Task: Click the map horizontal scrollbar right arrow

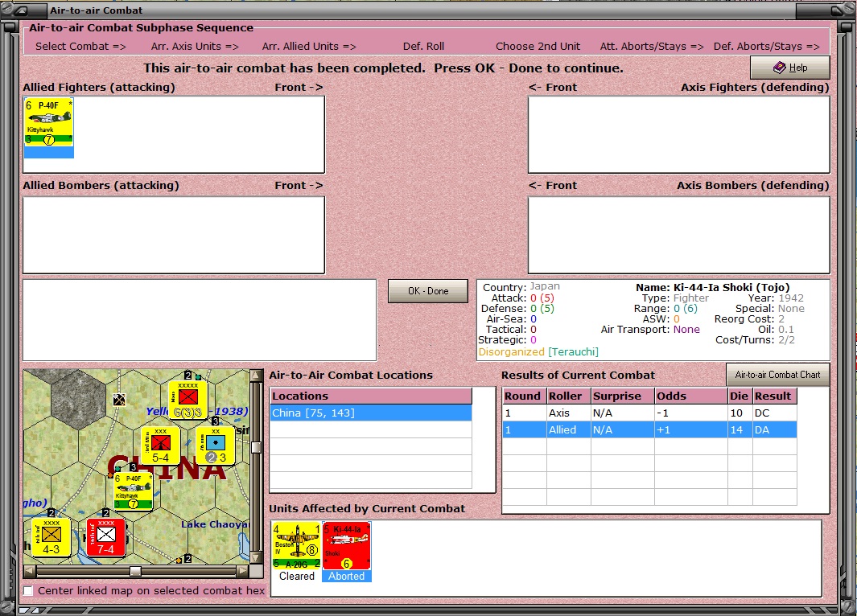Action: pyautogui.click(x=243, y=571)
